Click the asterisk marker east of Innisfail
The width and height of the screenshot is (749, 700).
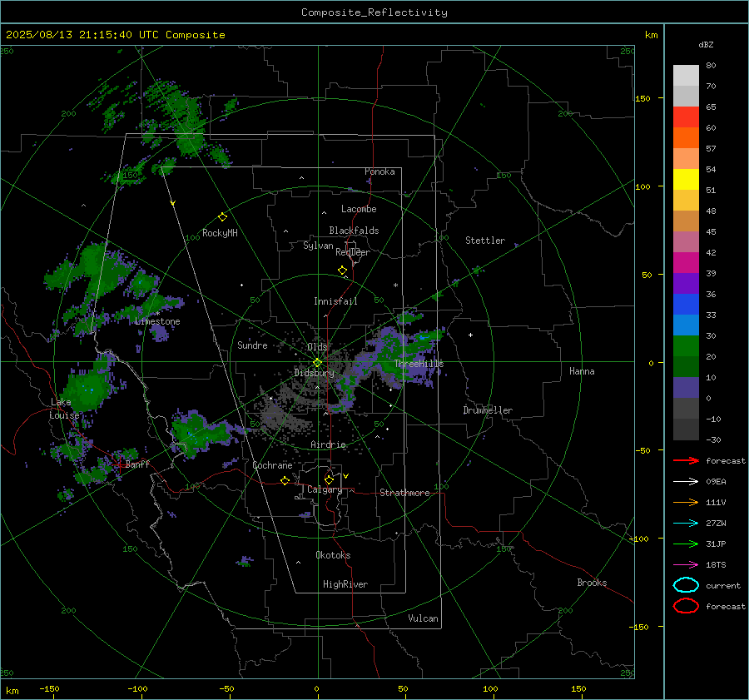395,285
